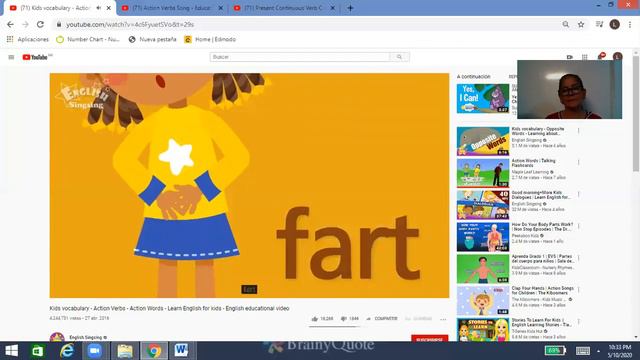Open Word from the taskbar

[181, 351]
